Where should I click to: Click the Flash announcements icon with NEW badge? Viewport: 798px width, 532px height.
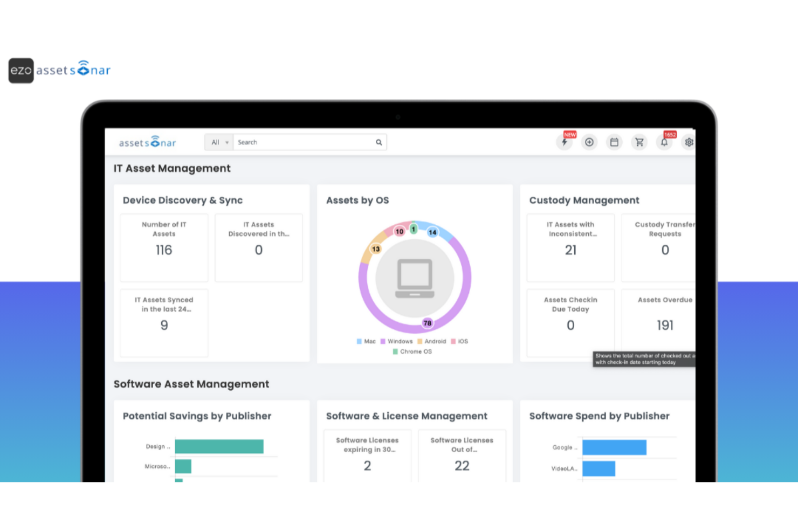click(565, 142)
